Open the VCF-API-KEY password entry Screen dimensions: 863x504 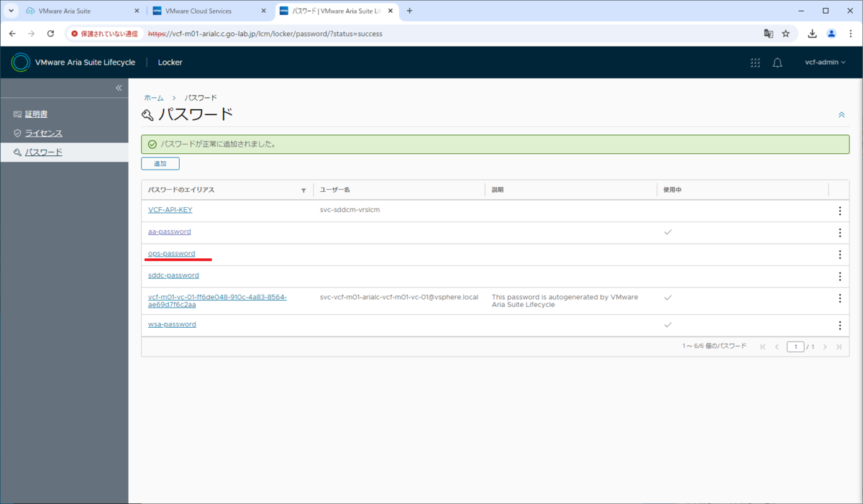click(170, 210)
